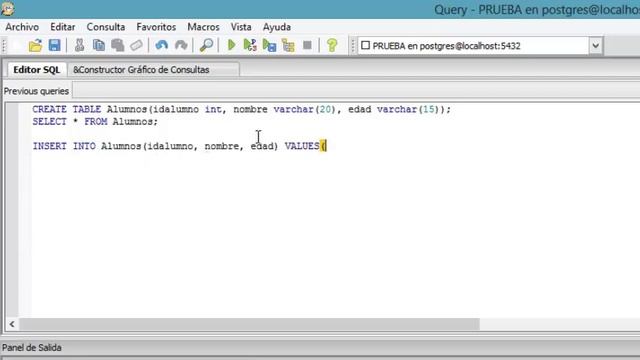Open the database connection dropdown arrow
This screenshot has width=640, height=360.
(x=596, y=46)
